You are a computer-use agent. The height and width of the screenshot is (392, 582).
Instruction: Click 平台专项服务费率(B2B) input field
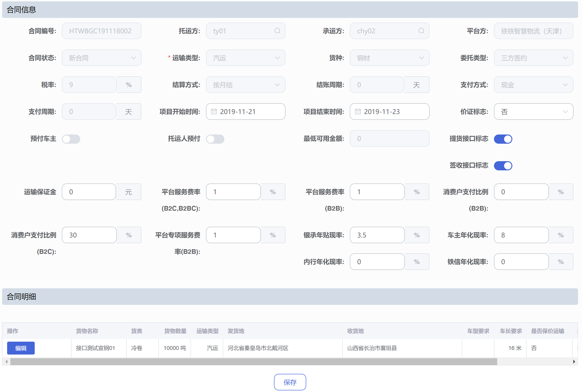point(233,235)
